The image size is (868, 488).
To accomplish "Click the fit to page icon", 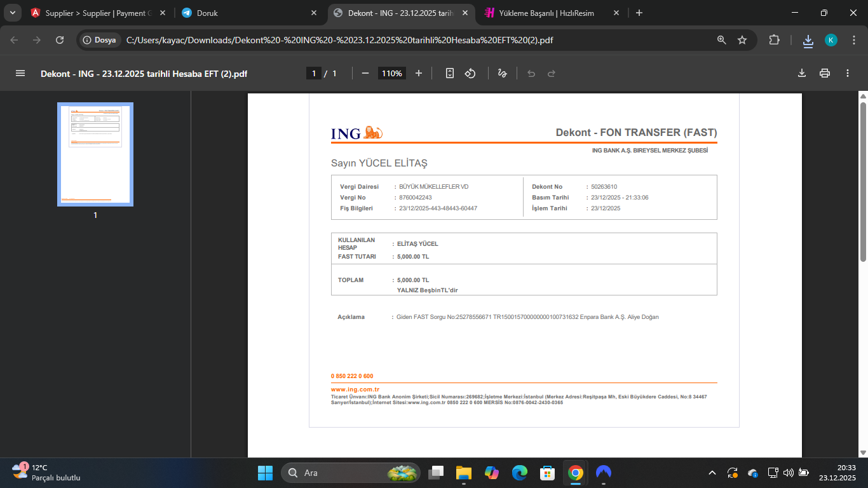I will tap(450, 73).
